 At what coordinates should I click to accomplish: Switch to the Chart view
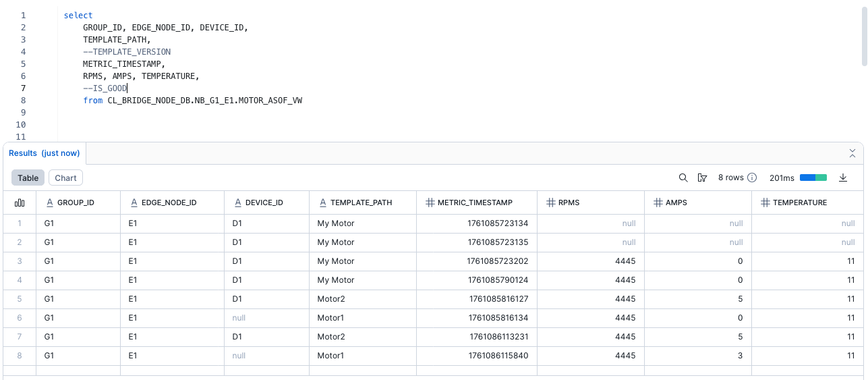(x=65, y=178)
